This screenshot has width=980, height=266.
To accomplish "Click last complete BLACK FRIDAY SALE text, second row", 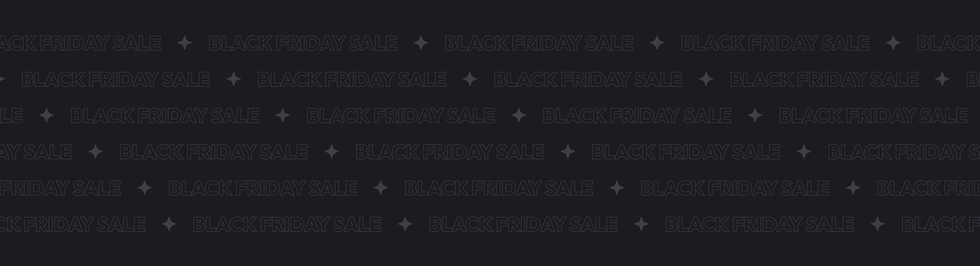I will click(824, 79).
